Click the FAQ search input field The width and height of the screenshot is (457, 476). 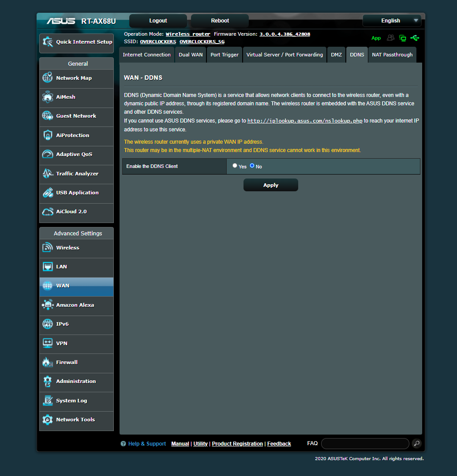(365, 443)
